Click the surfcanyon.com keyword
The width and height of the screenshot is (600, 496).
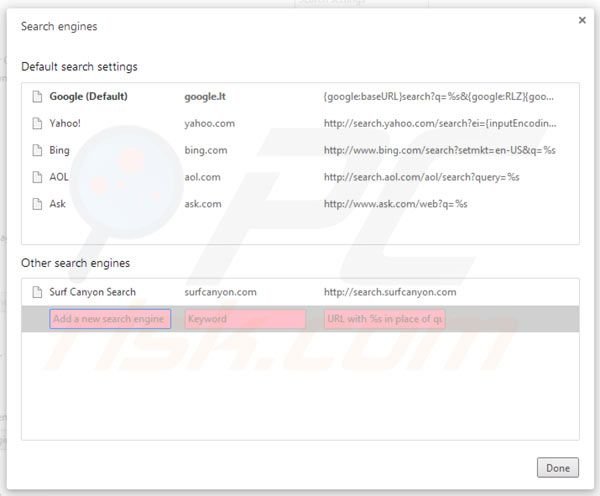coord(220,292)
